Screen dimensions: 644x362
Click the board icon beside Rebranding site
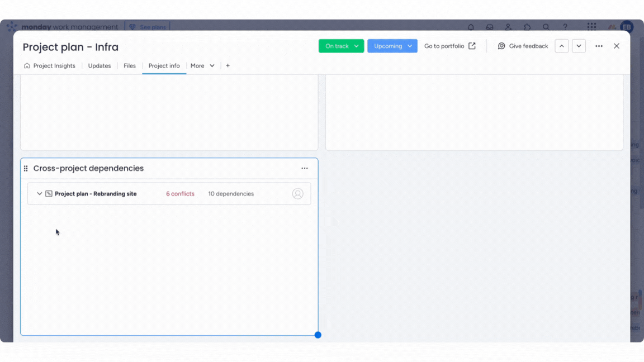49,194
